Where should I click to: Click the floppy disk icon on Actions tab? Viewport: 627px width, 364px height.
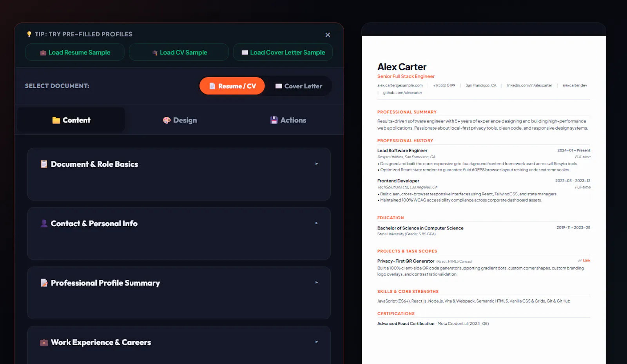[274, 120]
